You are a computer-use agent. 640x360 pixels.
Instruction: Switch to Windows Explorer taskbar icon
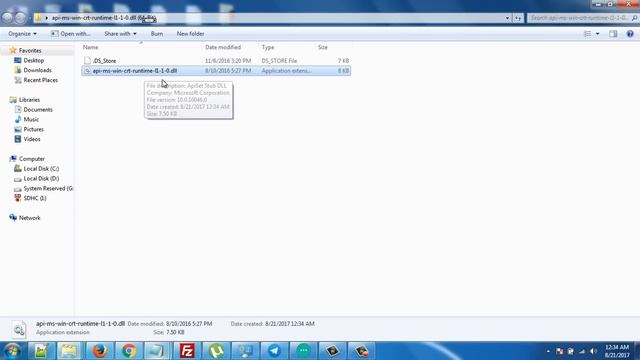click(x=70, y=351)
